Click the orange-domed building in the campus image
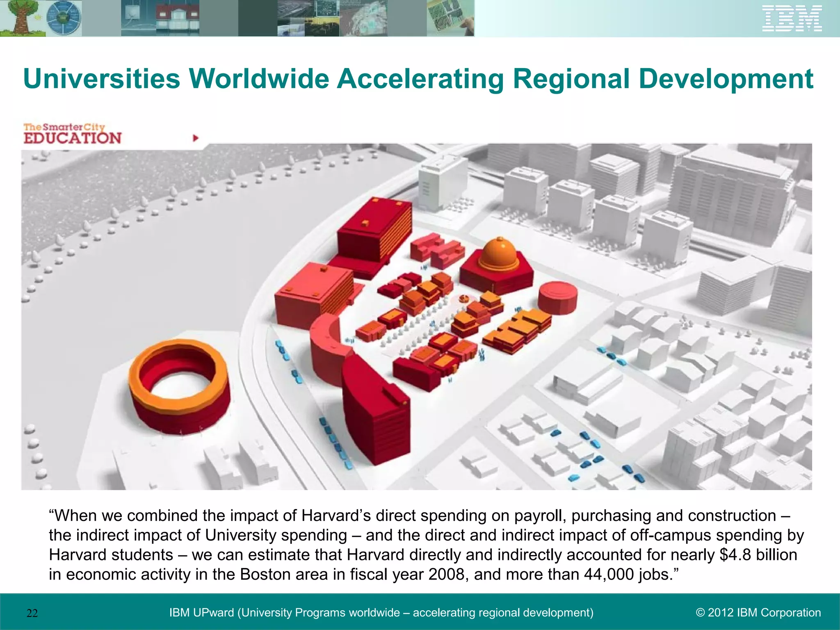The width and height of the screenshot is (840, 630). (x=497, y=265)
